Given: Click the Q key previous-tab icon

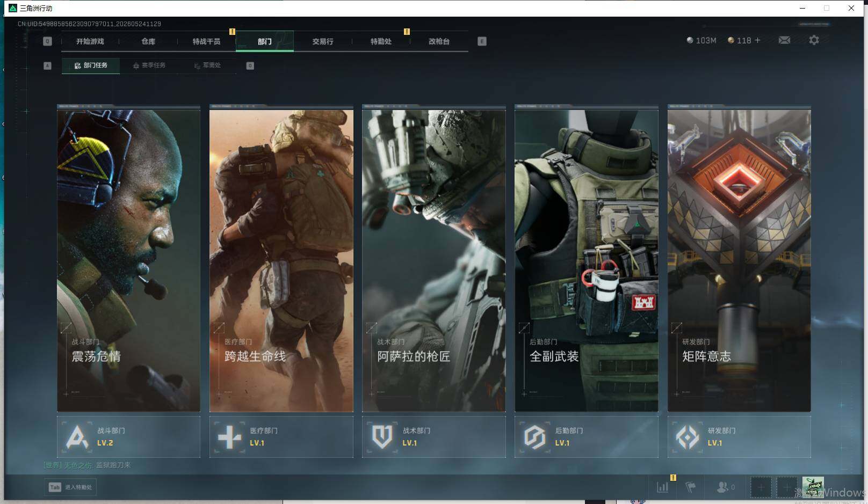Looking at the screenshot, I should 47,41.
